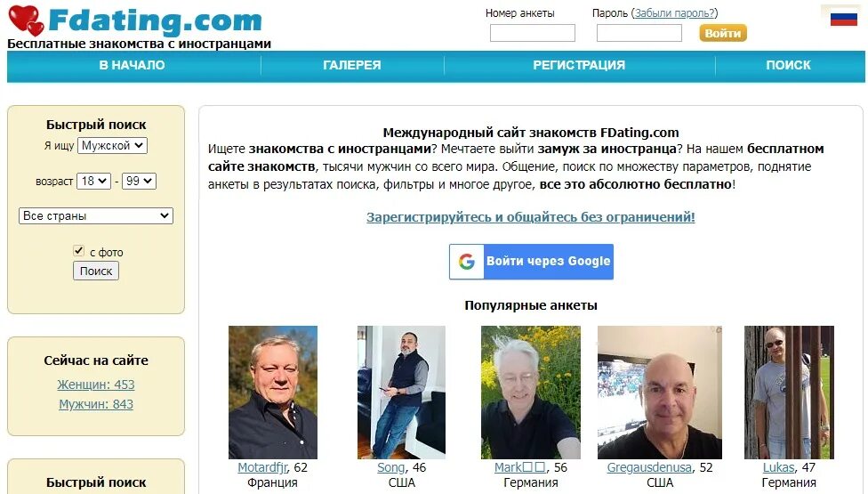Click the Номер анкеты input field
This screenshot has height=494, width=868.
533,33
